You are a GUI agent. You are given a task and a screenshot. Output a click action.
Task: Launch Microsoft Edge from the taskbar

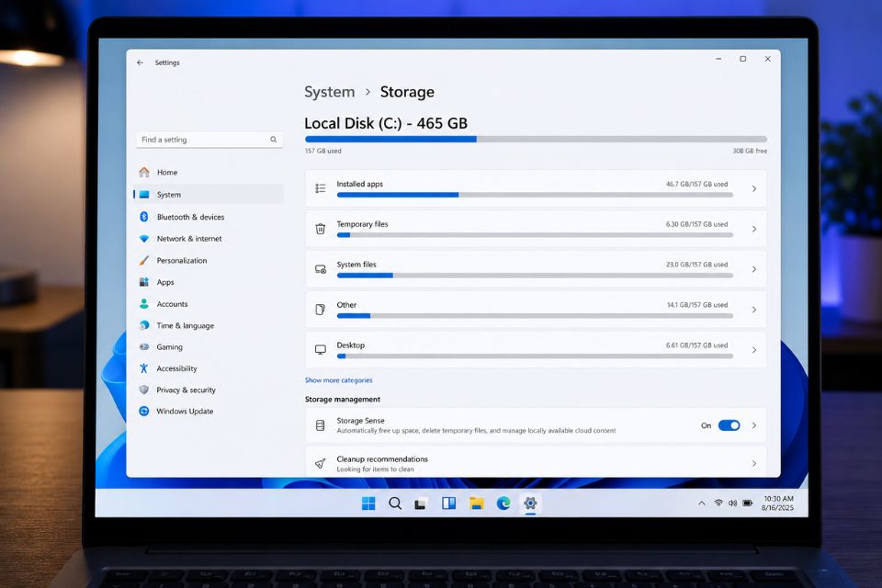[x=503, y=503]
